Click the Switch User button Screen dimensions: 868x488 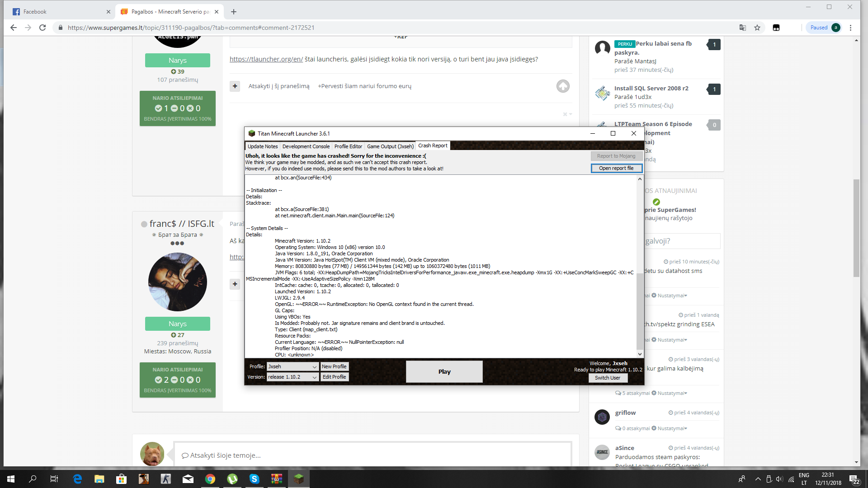click(608, 378)
